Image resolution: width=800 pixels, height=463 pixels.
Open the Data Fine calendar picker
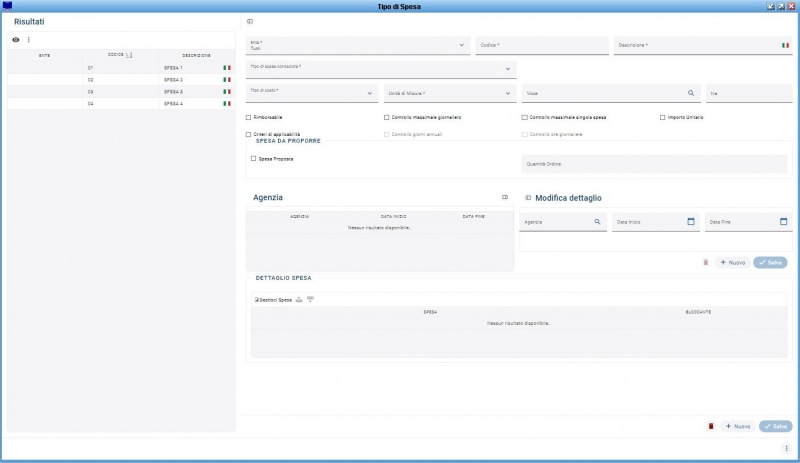(783, 221)
